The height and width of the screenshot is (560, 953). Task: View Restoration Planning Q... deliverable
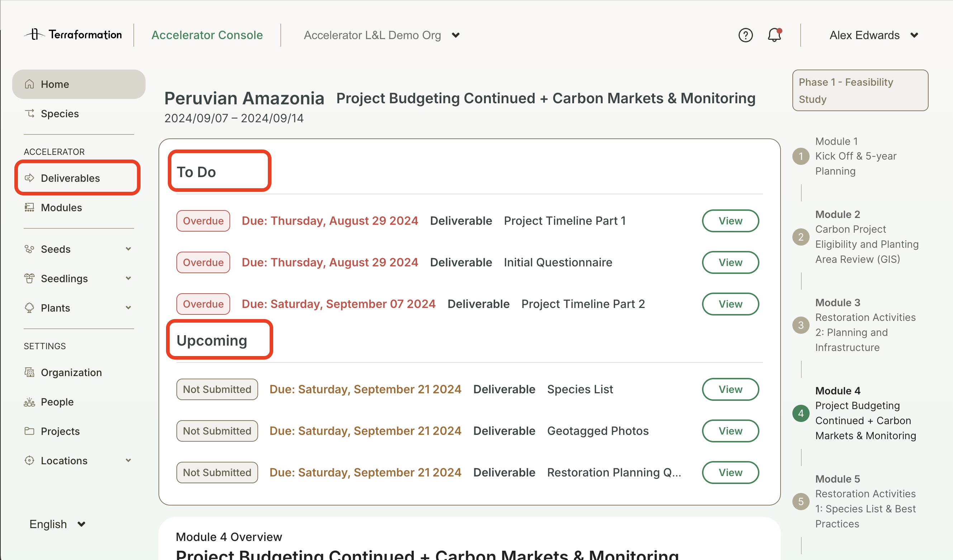pos(730,472)
